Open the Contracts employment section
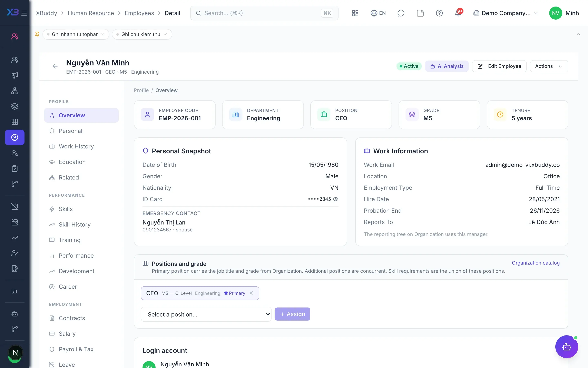Image resolution: width=588 pixels, height=368 pixels. point(81,318)
